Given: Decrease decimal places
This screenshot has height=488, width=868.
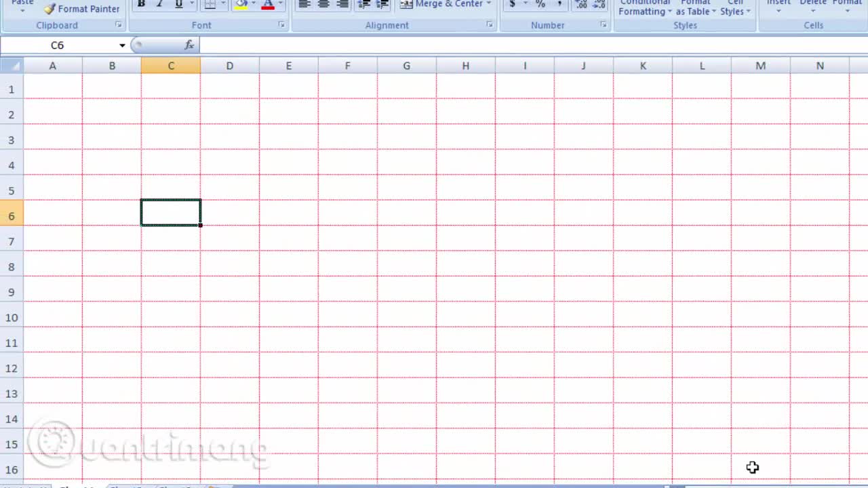Looking at the screenshot, I should [599, 4].
